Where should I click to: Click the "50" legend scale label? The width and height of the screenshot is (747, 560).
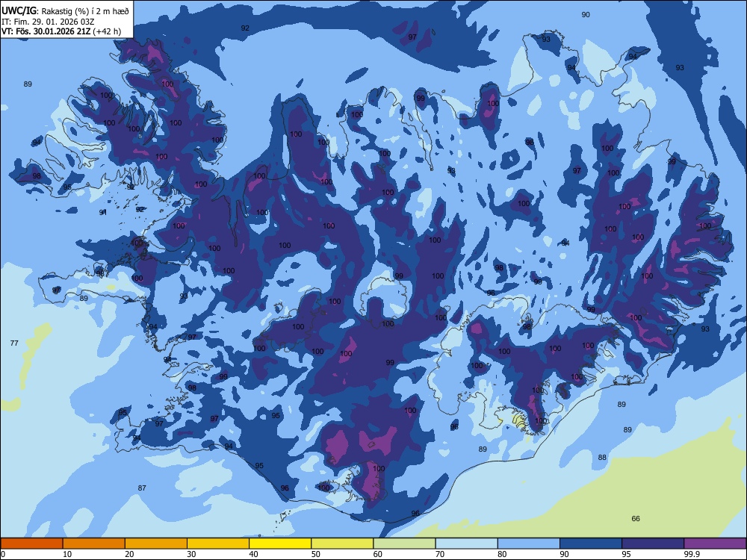[x=315, y=554]
